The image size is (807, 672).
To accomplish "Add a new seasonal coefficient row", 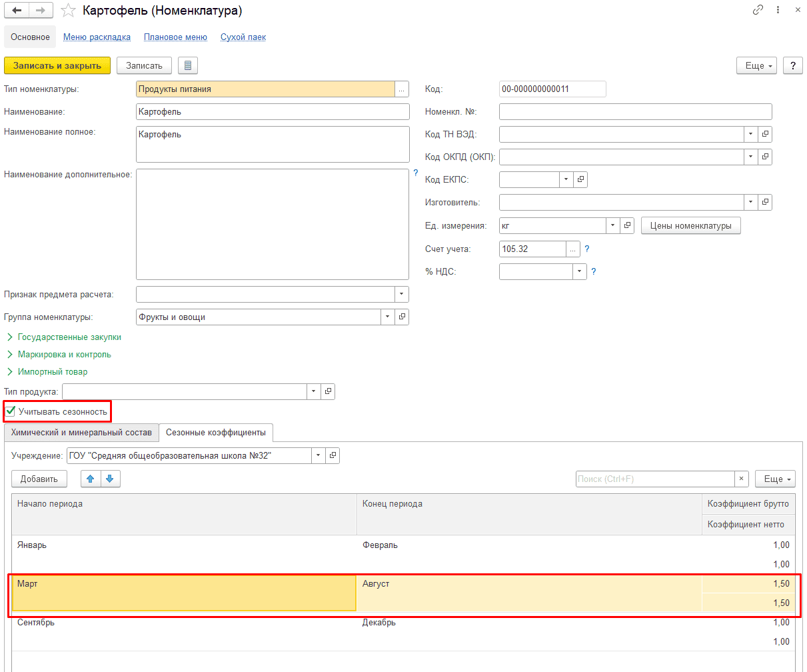I will tap(39, 479).
